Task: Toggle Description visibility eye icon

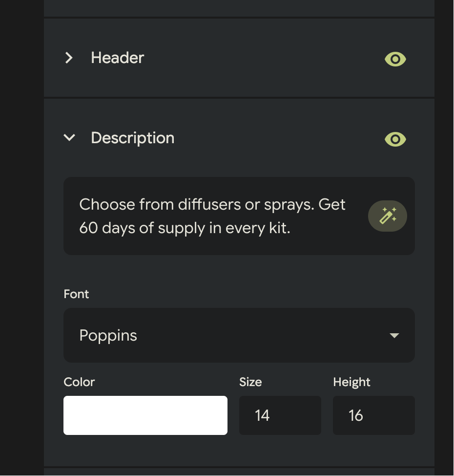Action: click(395, 139)
